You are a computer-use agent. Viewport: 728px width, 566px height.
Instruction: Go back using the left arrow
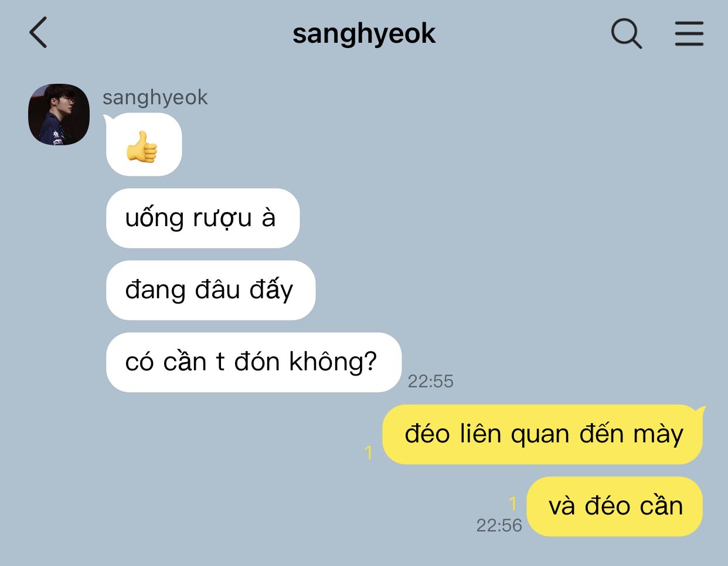click(38, 33)
